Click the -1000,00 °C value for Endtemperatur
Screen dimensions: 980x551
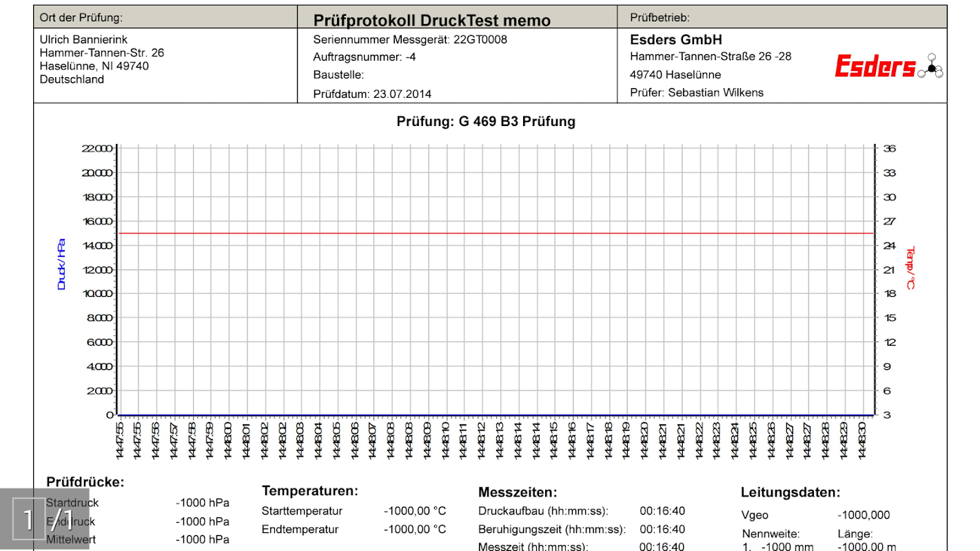click(x=415, y=530)
